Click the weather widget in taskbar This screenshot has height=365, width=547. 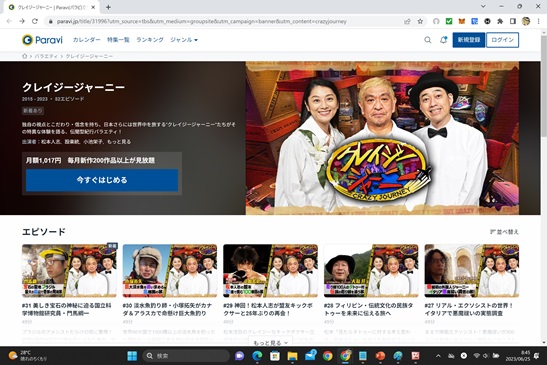tap(28, 356)
